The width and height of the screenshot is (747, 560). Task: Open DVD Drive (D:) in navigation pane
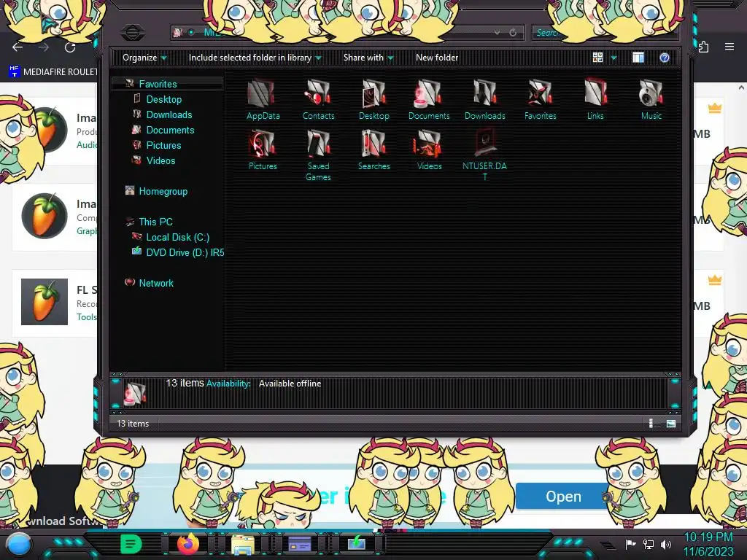[x=185, y=252]
